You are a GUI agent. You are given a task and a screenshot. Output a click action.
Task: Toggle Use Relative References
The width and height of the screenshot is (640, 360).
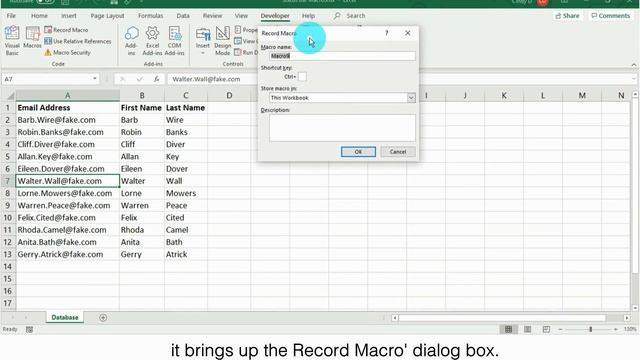(78, 41)
